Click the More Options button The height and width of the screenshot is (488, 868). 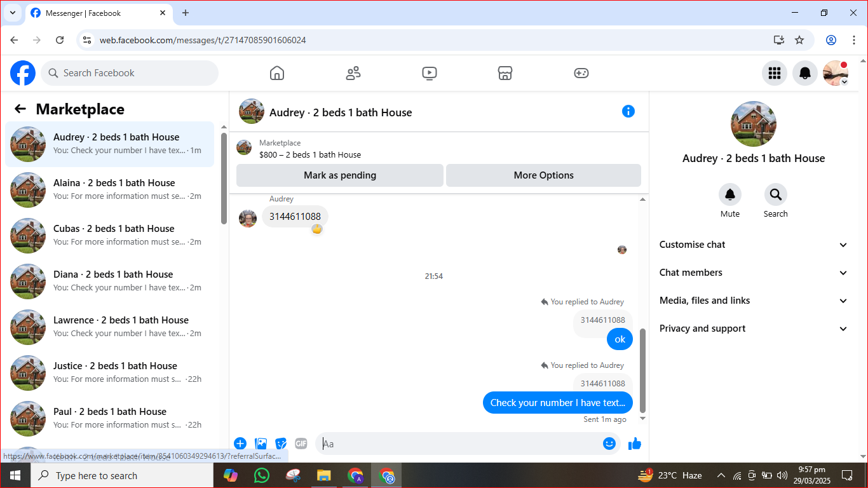(544, 175)
